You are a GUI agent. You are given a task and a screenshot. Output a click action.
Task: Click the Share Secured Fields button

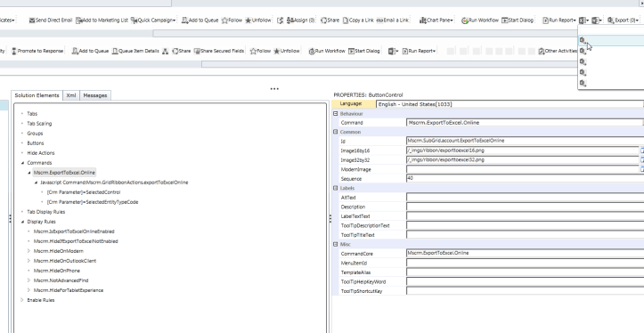(219, 51)
